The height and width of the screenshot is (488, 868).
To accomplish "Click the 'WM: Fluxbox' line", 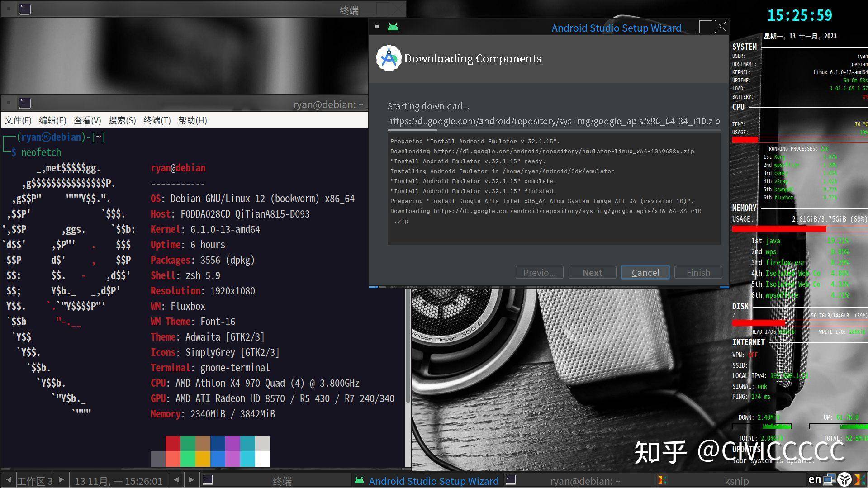I will pyautogui.click(x=178, y=306).
